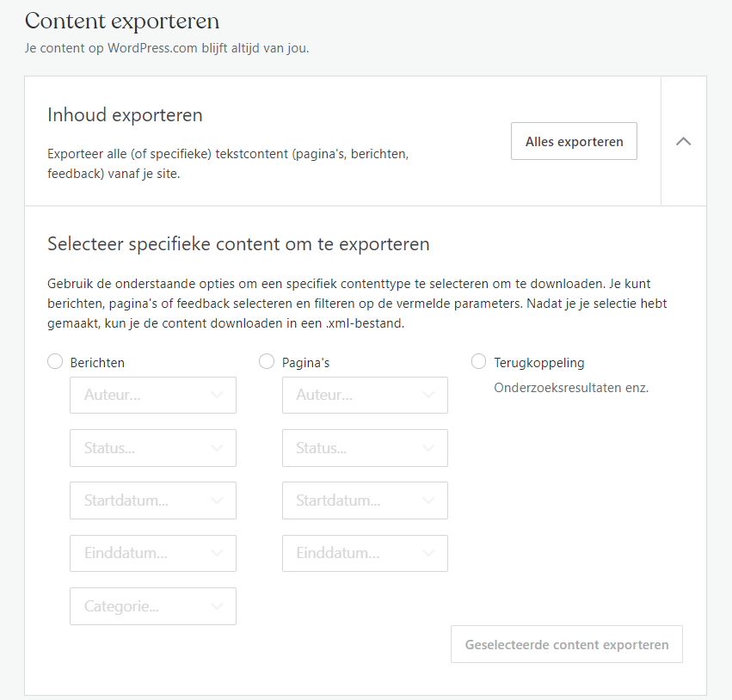Open the Berichten Auteur dropdown
Viewport: 732px width, 700px height.
click(x=153, y=396)
